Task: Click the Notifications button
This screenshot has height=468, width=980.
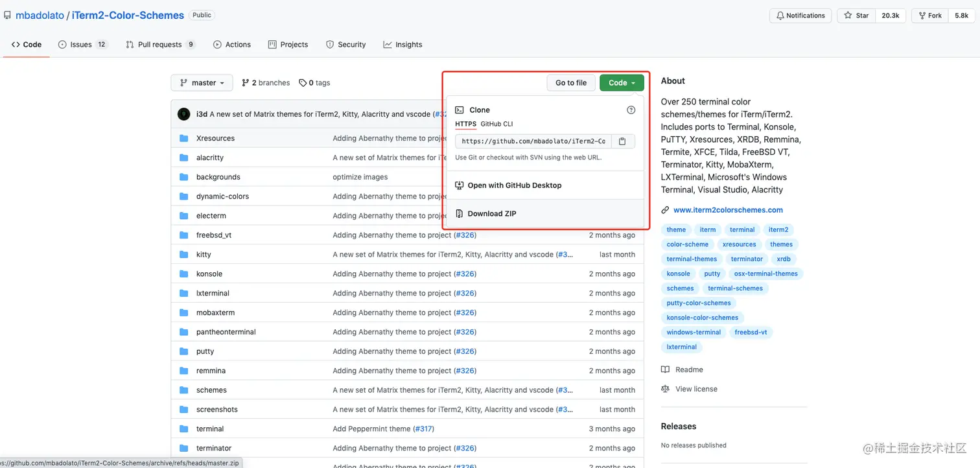Action: (800, 16)
